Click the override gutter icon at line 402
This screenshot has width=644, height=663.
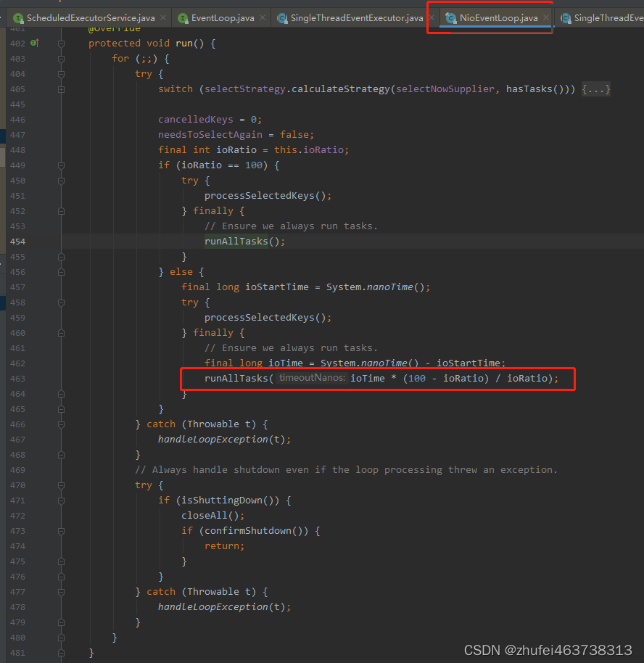[35, 43]
